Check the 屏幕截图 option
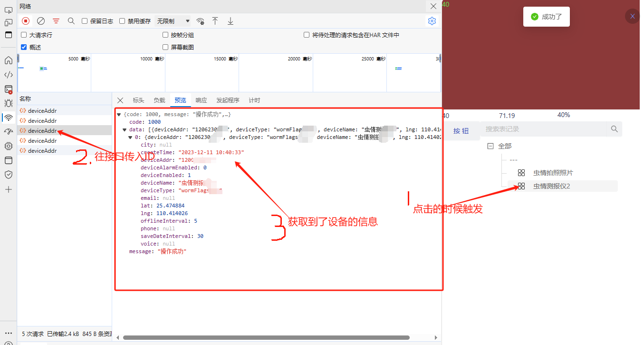 tap(165, 47)
